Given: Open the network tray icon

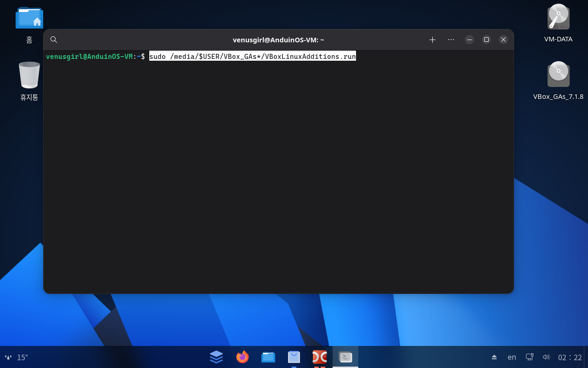Looking at the screenshot, I should click(x=529, y=357).
